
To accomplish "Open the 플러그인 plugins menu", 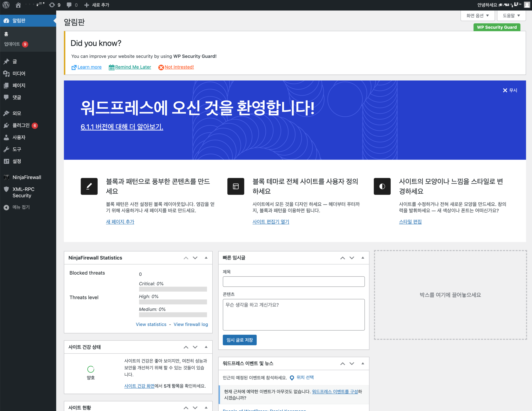I will [x=21, y=125].
